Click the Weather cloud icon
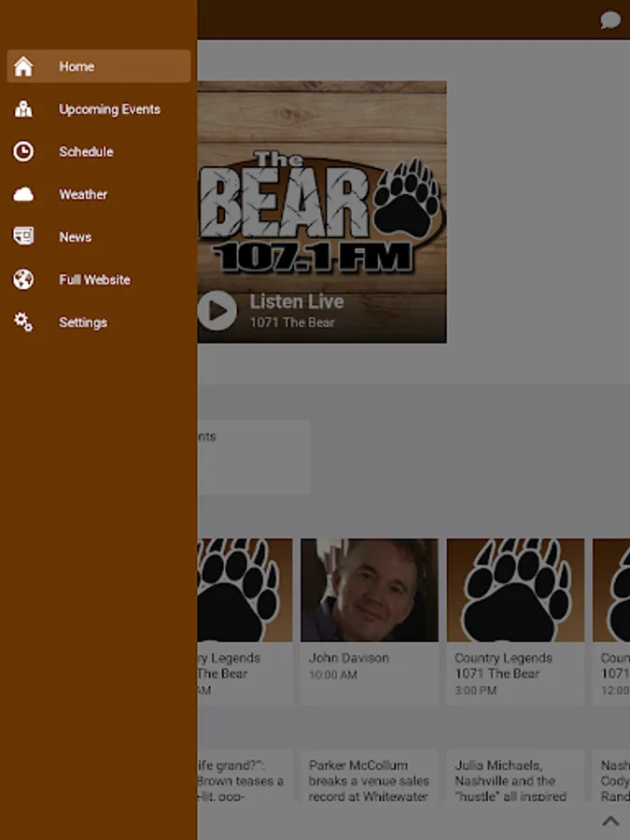This screenshot has height=840, width=630. (23, 194)
